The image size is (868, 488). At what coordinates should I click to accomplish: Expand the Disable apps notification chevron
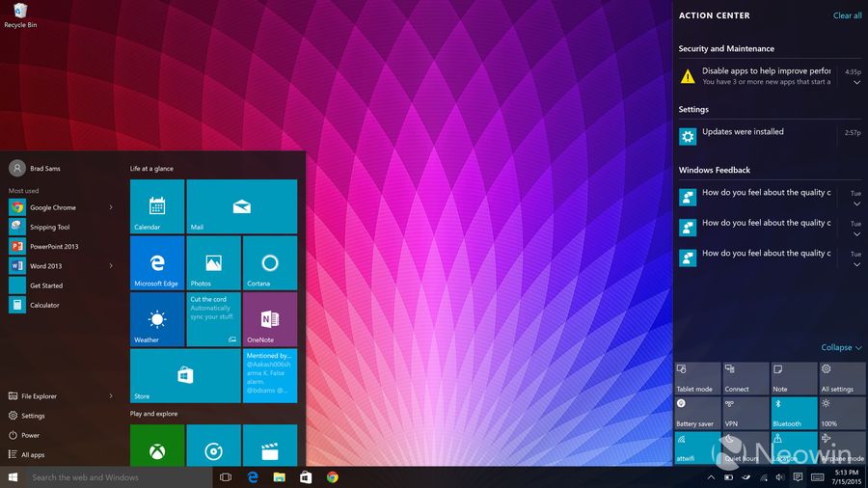[x=856, y=82]
